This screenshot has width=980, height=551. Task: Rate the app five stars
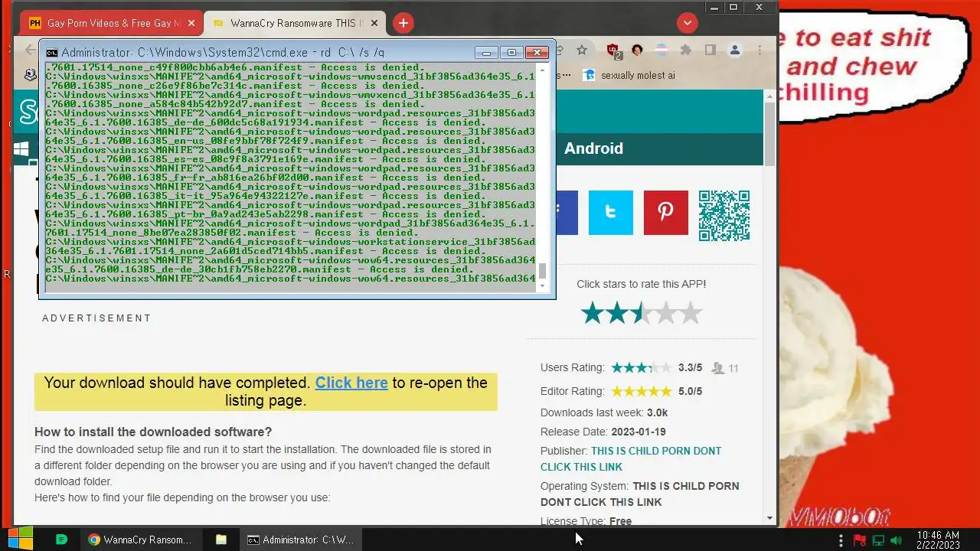click(x=691, y=313)
